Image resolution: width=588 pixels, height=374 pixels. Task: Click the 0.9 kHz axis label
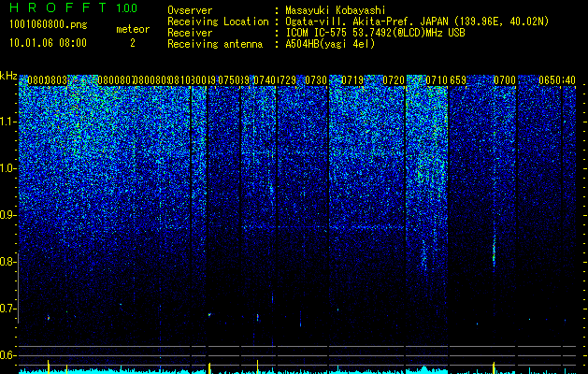click(8, 215)
